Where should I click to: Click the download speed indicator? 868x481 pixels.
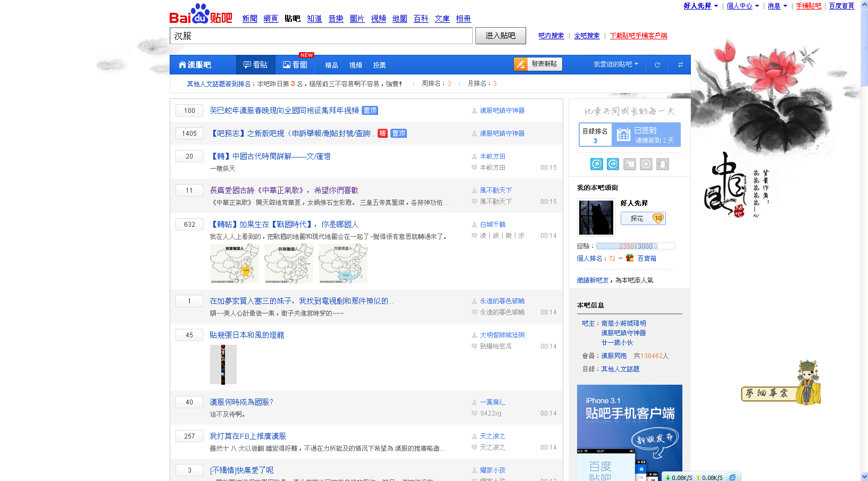pyautogui.click(x=679, y=477)
